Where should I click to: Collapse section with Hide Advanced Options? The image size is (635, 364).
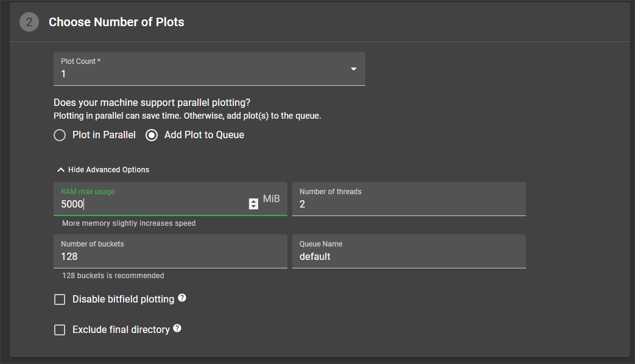click(103, 170)
